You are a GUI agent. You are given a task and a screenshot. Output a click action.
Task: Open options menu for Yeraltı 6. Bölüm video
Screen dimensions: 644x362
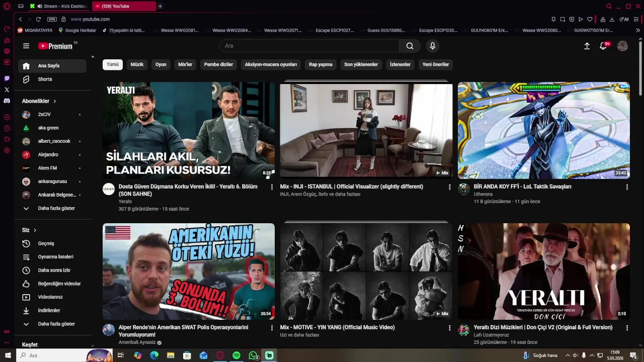[272, 187]
